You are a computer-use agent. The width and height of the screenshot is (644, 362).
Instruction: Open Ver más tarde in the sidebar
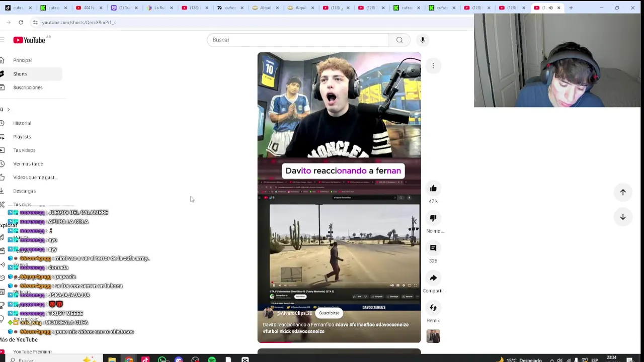pyautogui.click(x=28, y=164)
